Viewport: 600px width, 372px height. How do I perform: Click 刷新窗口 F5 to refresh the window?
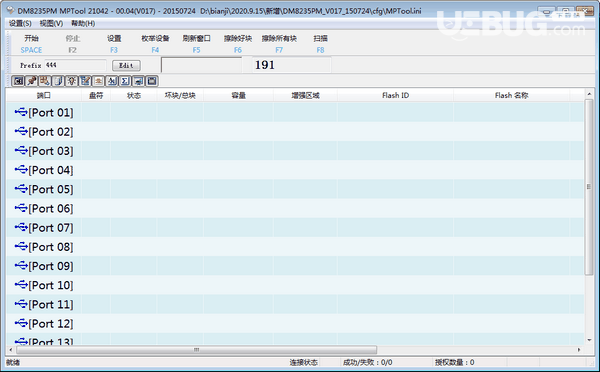coord(196,44)
